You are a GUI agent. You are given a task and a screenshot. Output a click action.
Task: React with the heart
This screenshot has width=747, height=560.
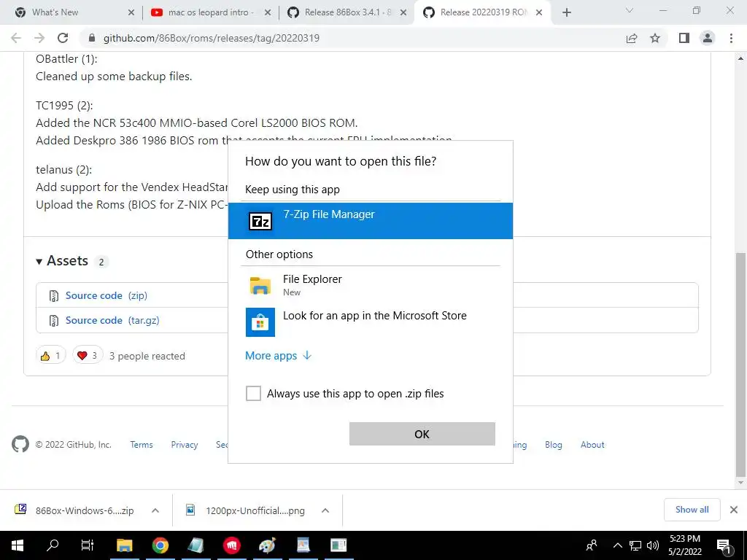tap(88, 355)
